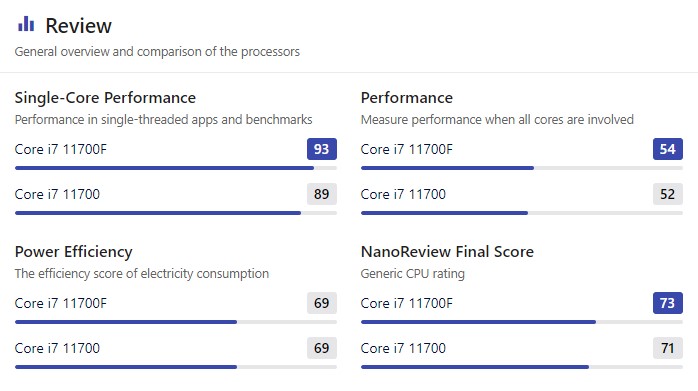Image resolution: width=698 pixels, height=391 pixels.
Task: Click Core i7 11700 NanoReview final score bar
Action: [522, 367]
